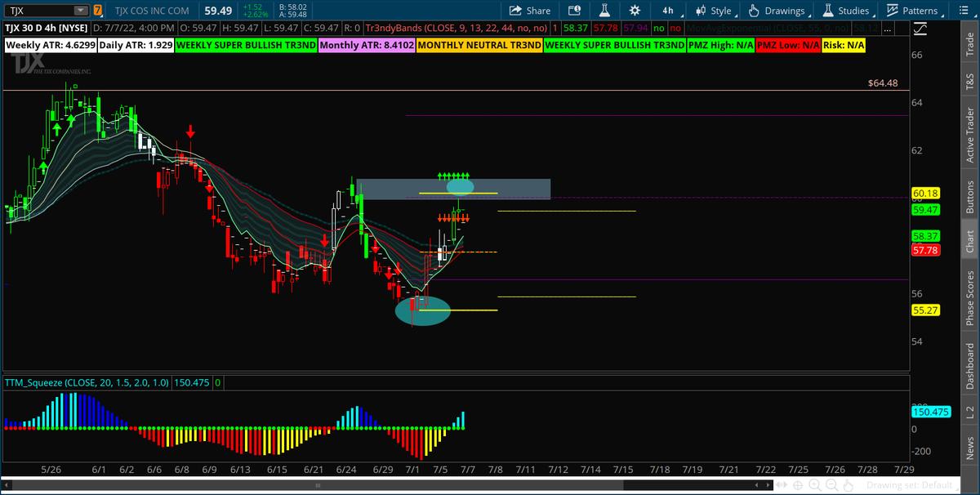This screenshot has width=980, height=495.
Task: Click the TJX 30 D 4h [NYSE] chart title
Action: pos(47,28)
